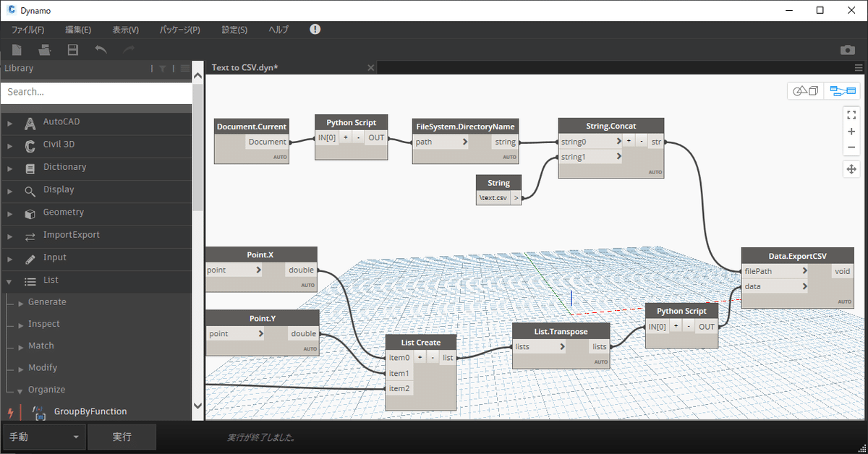
Task: Open the ヘルプ menu
Action: coord(278,30)
